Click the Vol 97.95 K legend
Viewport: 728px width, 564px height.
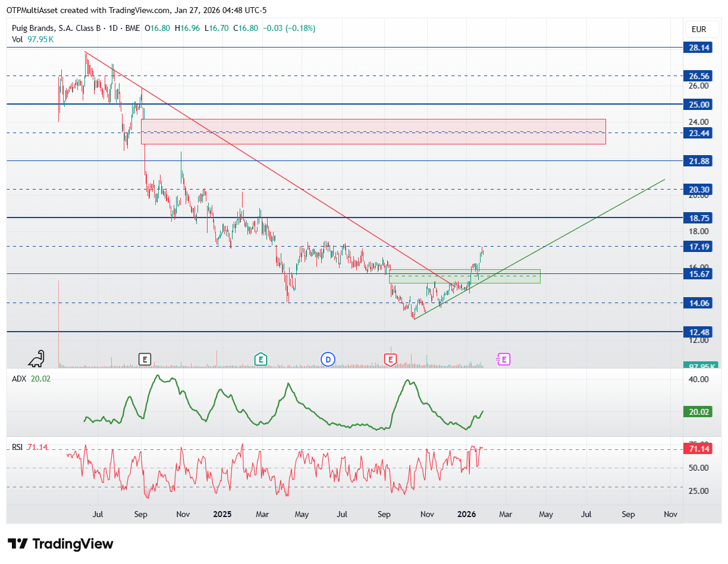(x=33, y=39)
